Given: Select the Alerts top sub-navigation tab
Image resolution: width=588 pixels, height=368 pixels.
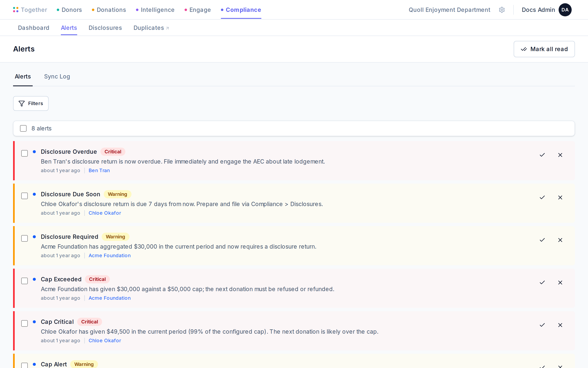Looking at the screenshot, I should pyautogui.click(x=69, y=28).
